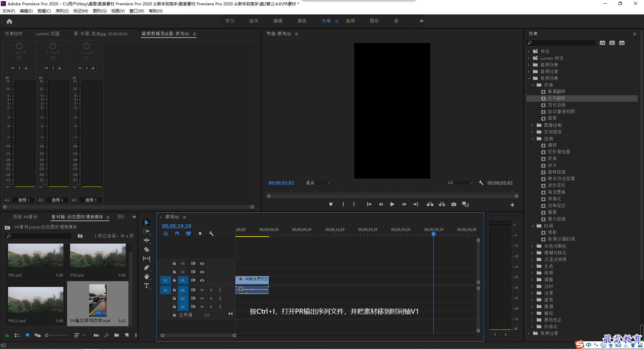
Task: Open the button editor plus icon
Action: click(512, 205)
